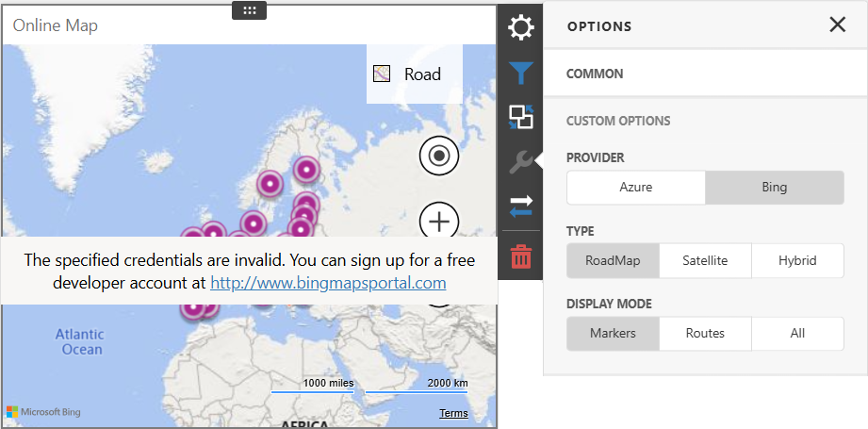Select the Bing provider
Image resolution: width=868 pixels, height=429 pixels.
coord(775,187)
